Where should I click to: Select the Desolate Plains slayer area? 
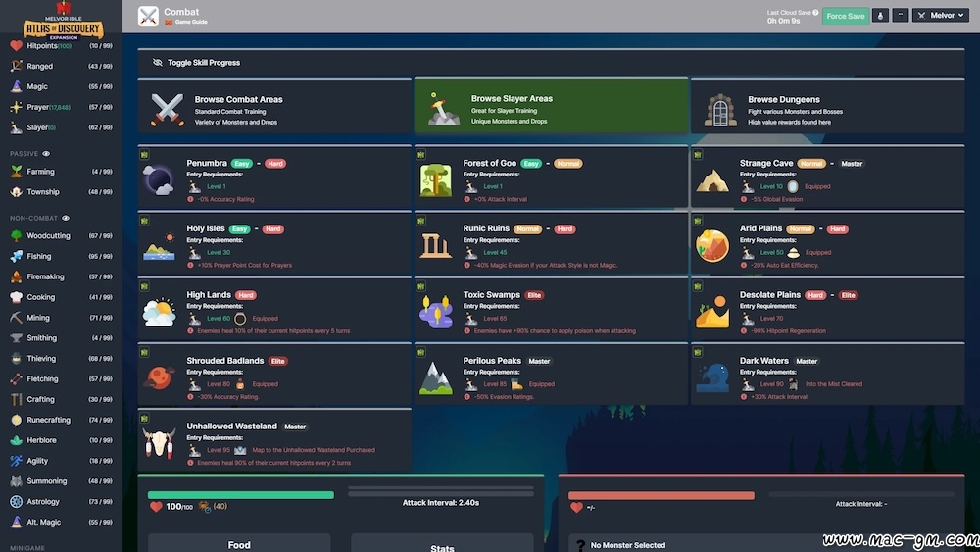827,309
